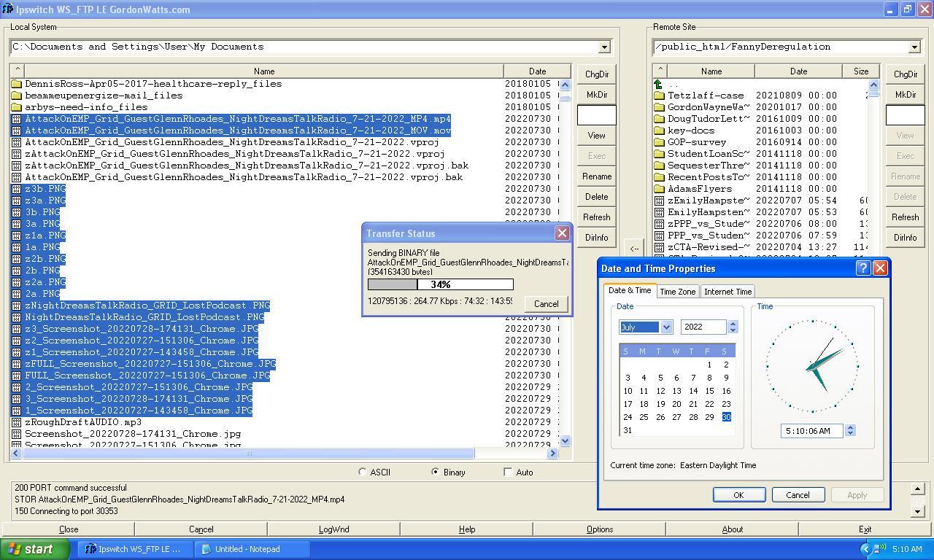Decrease the time with spinner down arrow
Image resolution: width=934 pixels, height=560 pixels.
pos(850,434)
